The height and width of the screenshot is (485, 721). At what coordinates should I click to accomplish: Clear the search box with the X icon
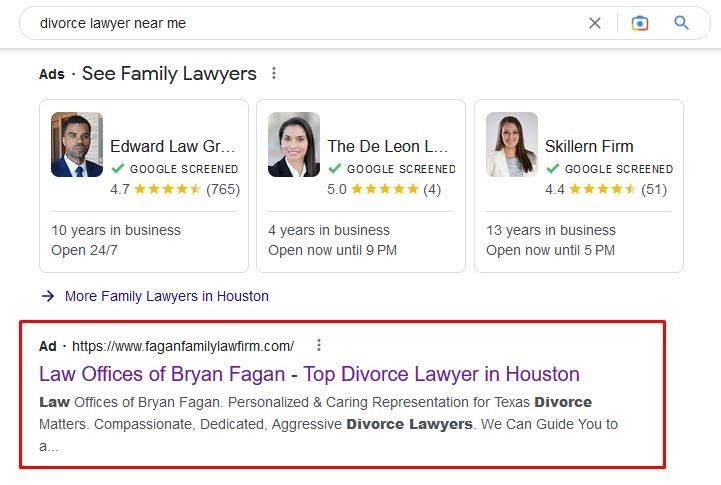point(595,23)
